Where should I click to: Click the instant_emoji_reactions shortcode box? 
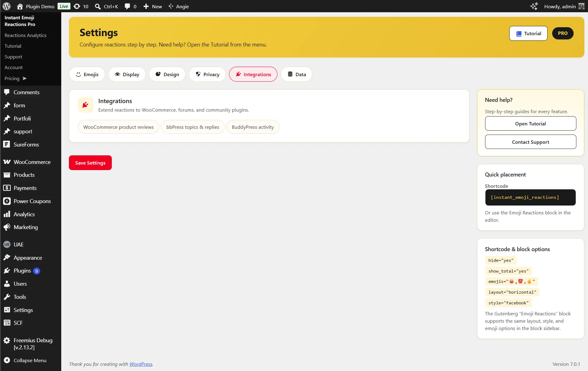pos(530,197)
